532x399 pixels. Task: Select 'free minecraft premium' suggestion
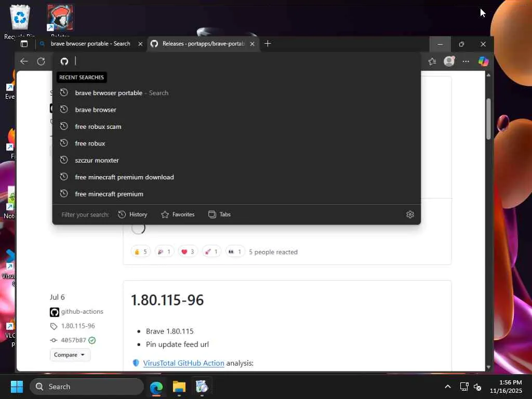[x=236, y=194]
